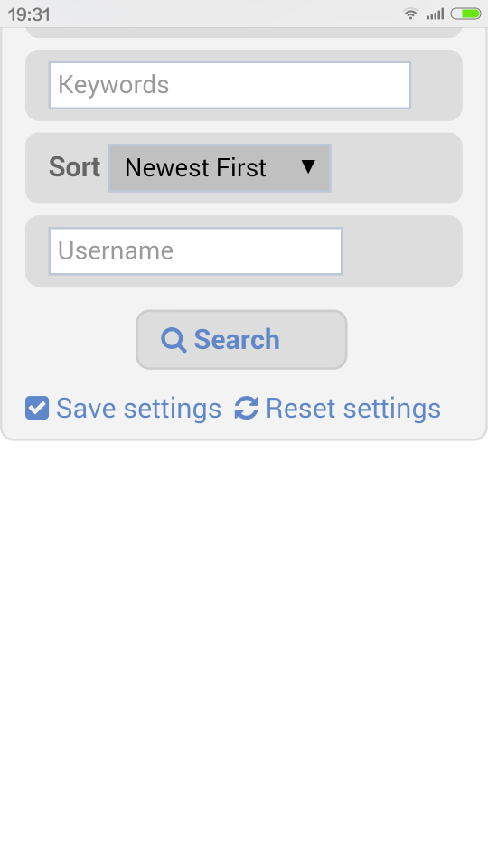Tap the Wi-Fi status icon
The height and width of the screenshot is (868, 488).
coord(410,14)
